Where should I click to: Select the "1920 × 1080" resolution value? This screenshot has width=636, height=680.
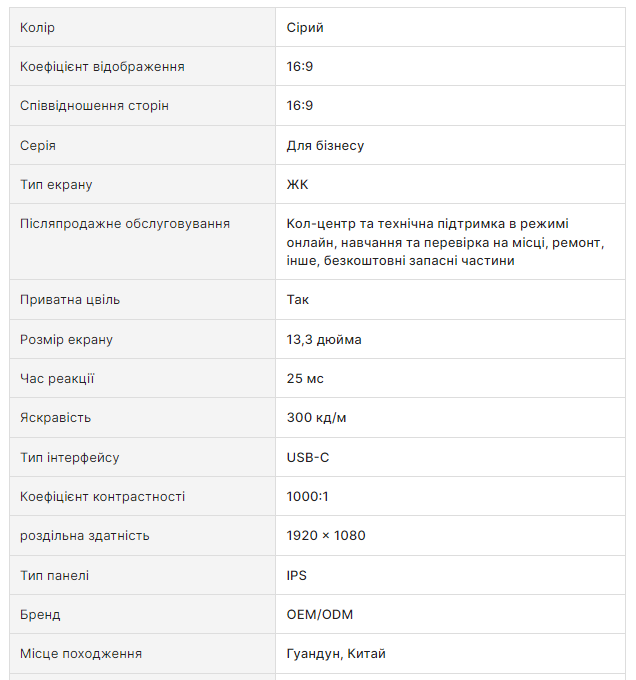coord(326,535)
